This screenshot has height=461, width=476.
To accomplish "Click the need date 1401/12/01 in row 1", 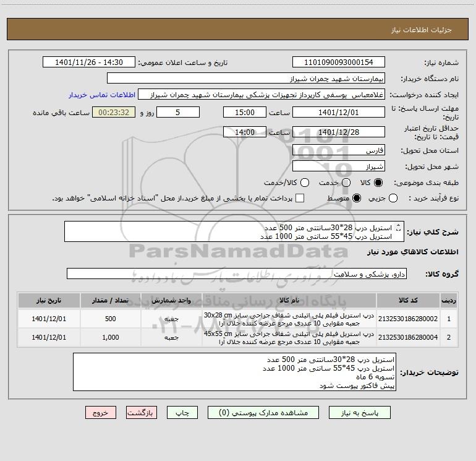I will pos(49,319).
